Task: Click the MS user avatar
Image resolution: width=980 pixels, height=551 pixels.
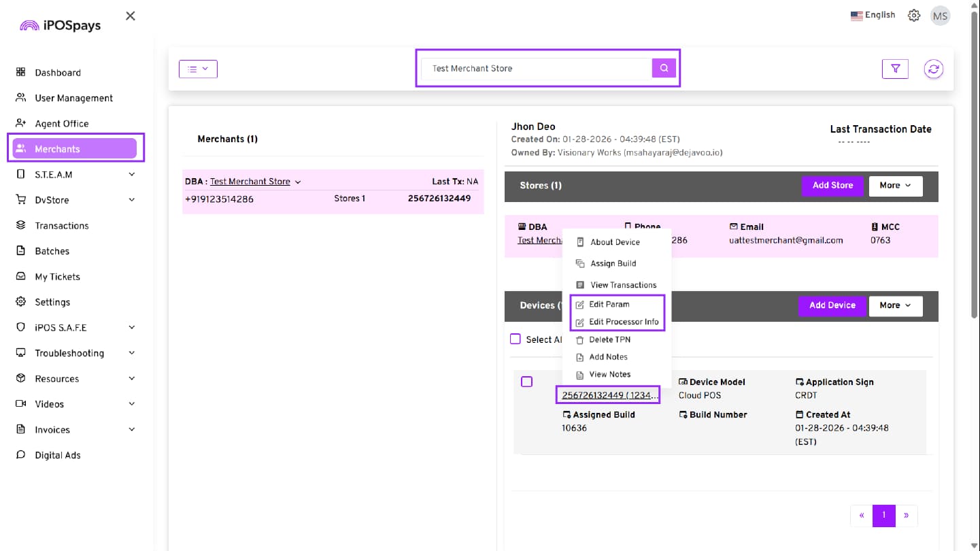Action: (940, 16)
